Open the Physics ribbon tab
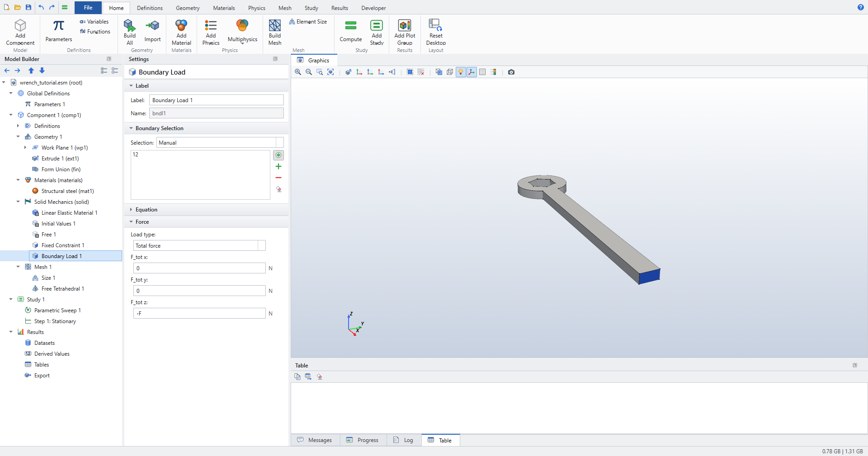The width and height of the screenshot is (868, 456). pyautogui.click(x=257, y=8)
